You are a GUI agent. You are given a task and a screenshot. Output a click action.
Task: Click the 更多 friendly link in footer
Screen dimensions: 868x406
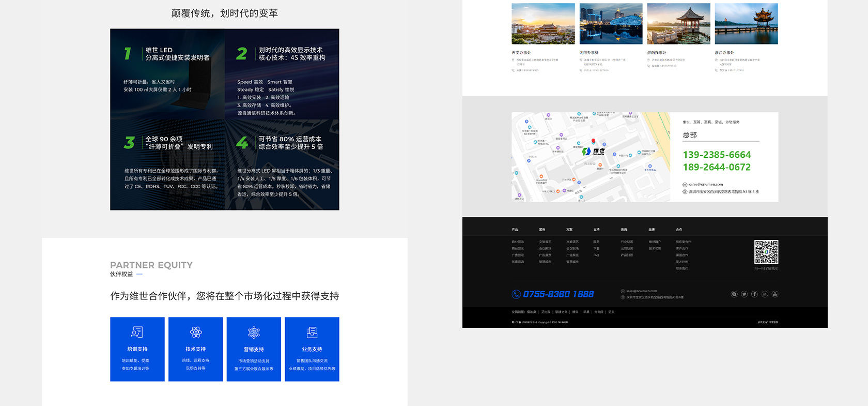coord(611,312)
